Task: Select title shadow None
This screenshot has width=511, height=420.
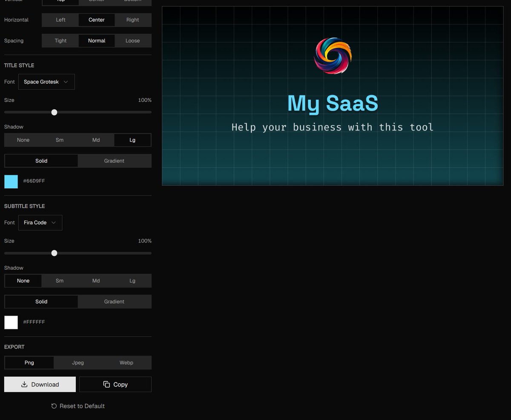Action: (x=23, y=140)
